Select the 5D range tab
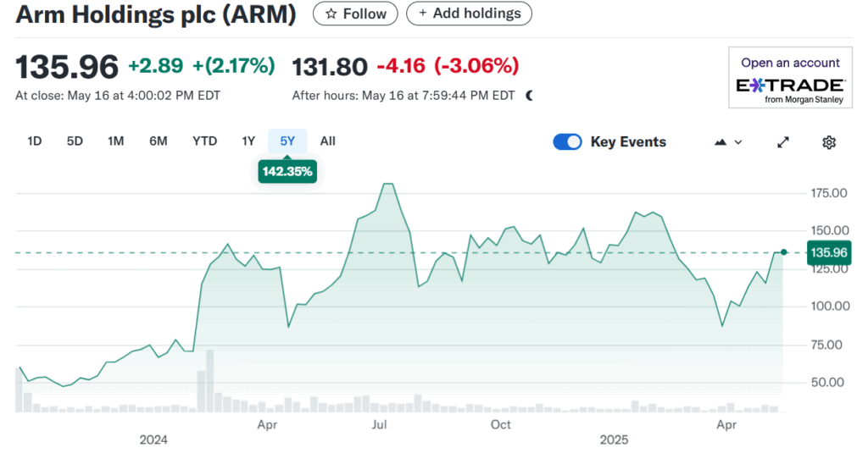Screen dimensions: 868x453 pyautogui.click(x=75, y=141)
